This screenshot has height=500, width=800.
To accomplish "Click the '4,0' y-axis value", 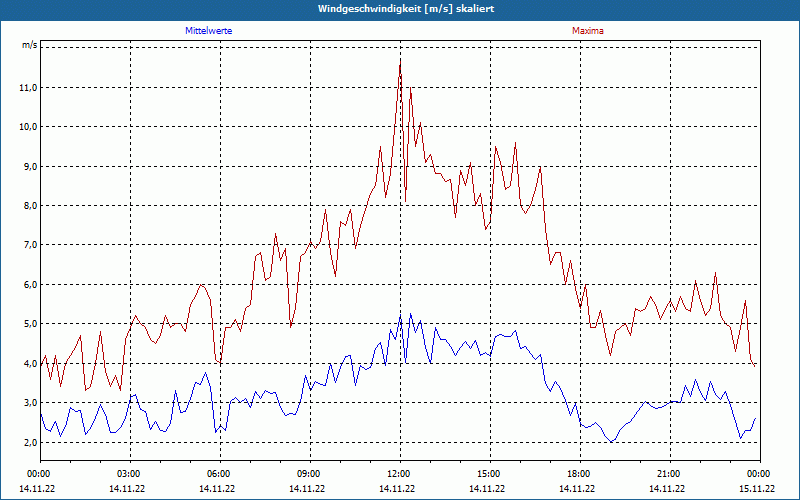I will tap(31, 363).
